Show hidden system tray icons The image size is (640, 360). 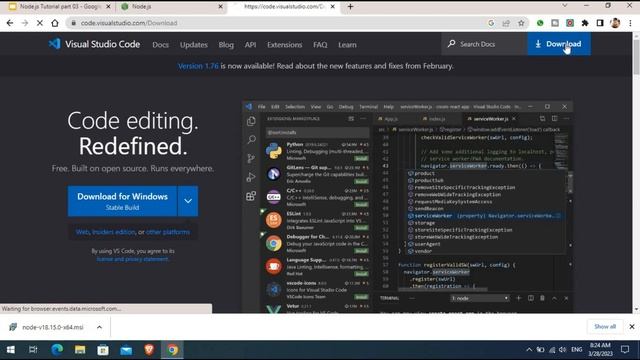point(529,350)
